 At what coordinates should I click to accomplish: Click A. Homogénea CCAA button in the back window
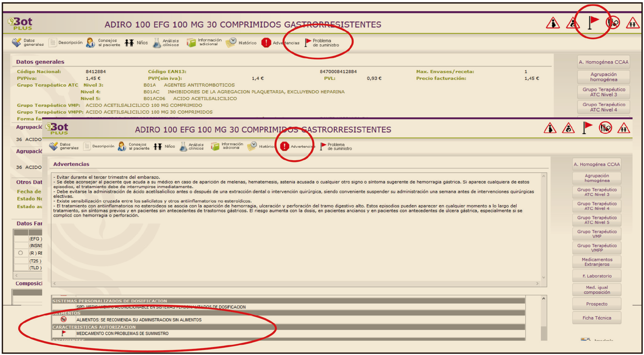[603, 62]
